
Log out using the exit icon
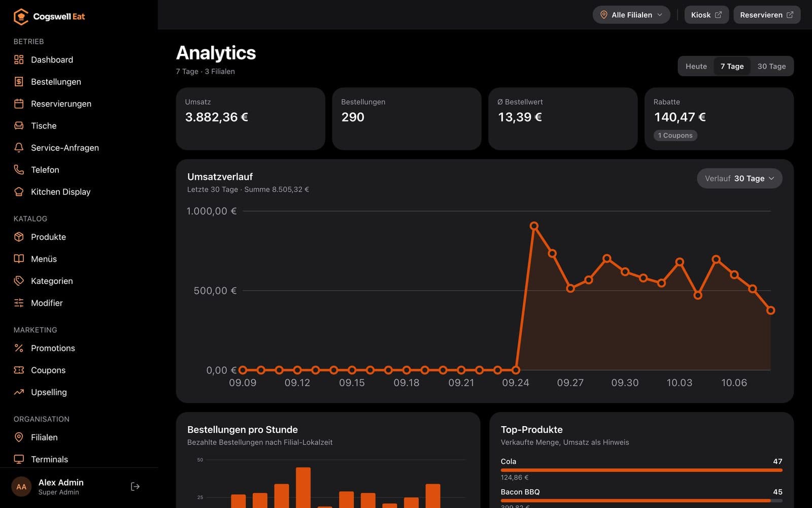[135, 487]
